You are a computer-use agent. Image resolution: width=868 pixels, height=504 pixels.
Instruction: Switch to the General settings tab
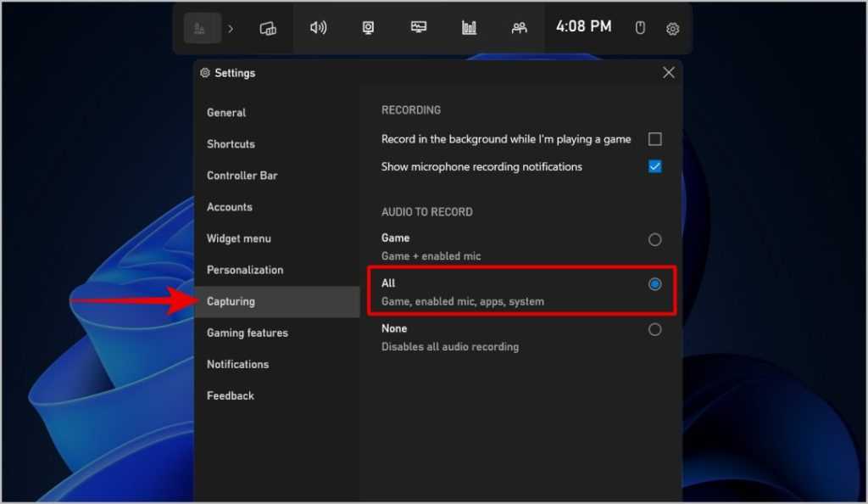point(226,113)
